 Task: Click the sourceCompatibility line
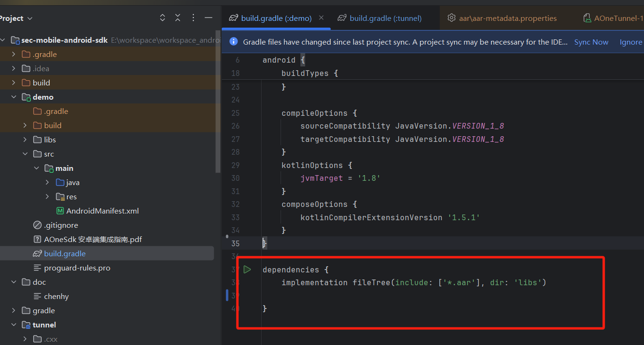(x=402, y=126)
